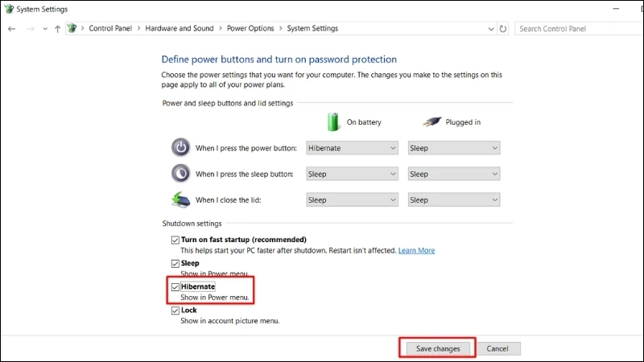
Task: Open close the lid Plugged in dropdown
Action: [454, 200]
